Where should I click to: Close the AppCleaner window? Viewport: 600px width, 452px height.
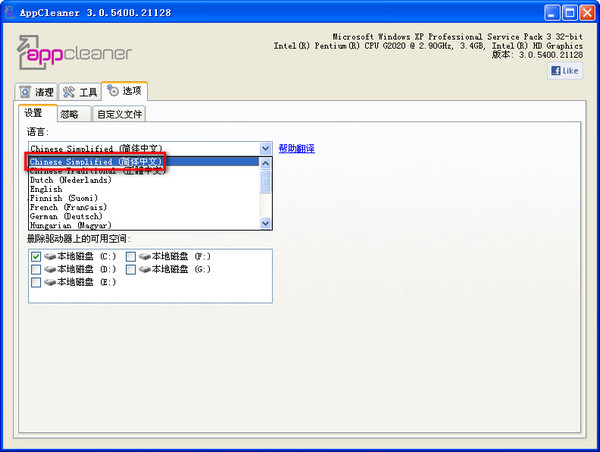[587, 13]
